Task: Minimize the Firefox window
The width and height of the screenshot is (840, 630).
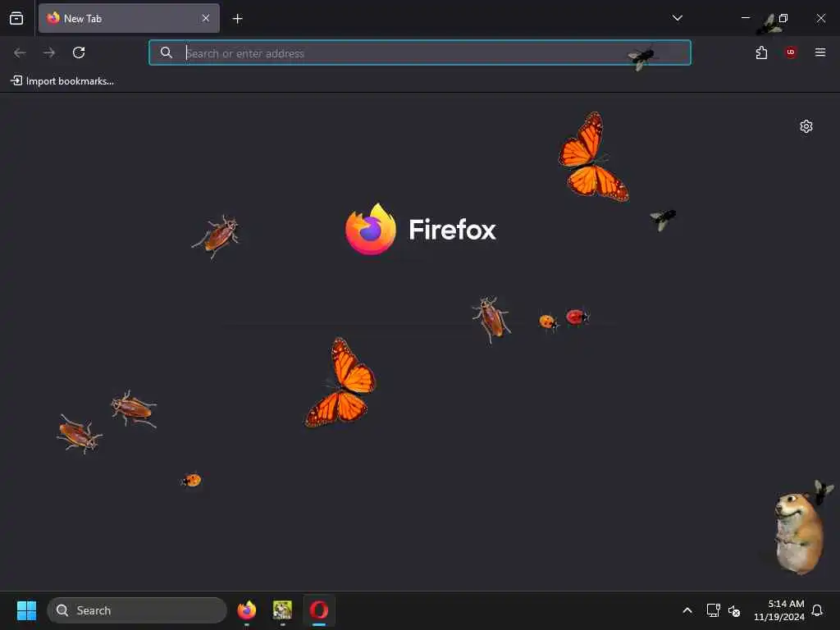Action: click(745, 18)
